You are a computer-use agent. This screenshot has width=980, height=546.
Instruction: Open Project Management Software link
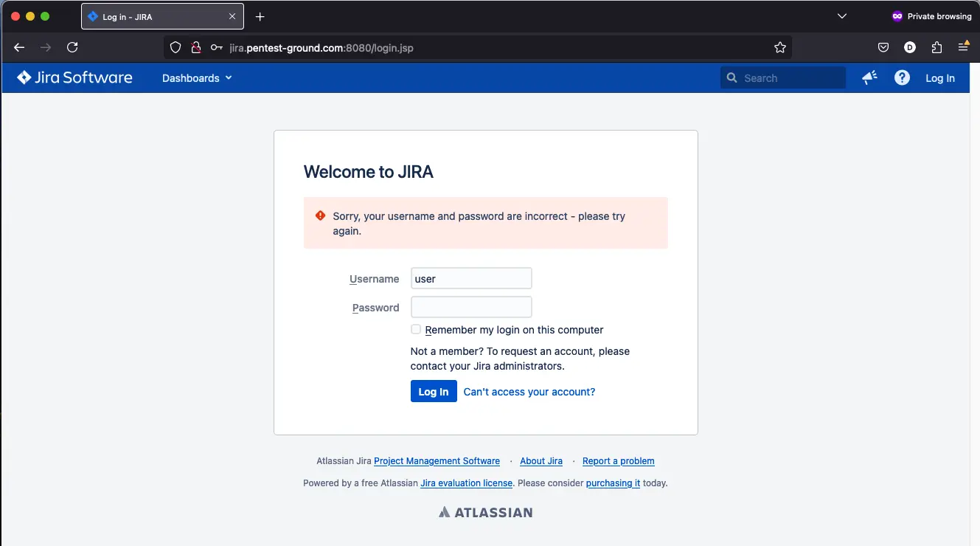point(437,461)
